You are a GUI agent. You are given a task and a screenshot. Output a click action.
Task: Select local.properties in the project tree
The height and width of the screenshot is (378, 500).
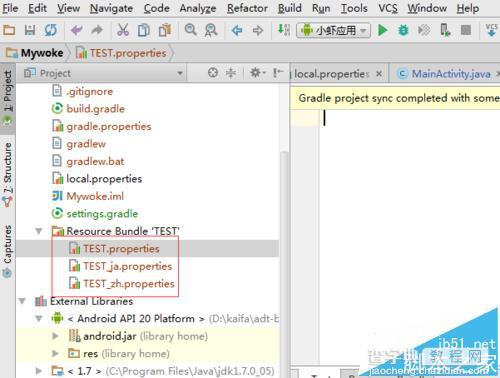[x=97, y=179]
